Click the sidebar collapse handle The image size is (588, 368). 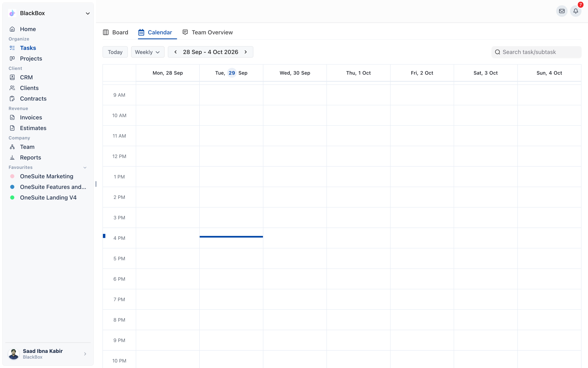click(96, 184)
